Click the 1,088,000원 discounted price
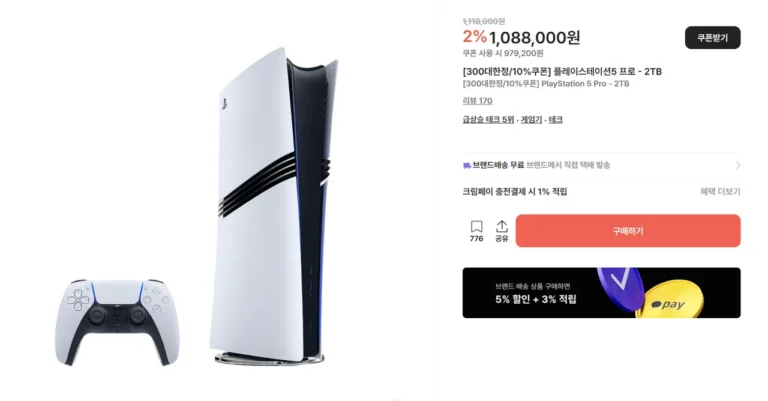 [x=535, y=38]
